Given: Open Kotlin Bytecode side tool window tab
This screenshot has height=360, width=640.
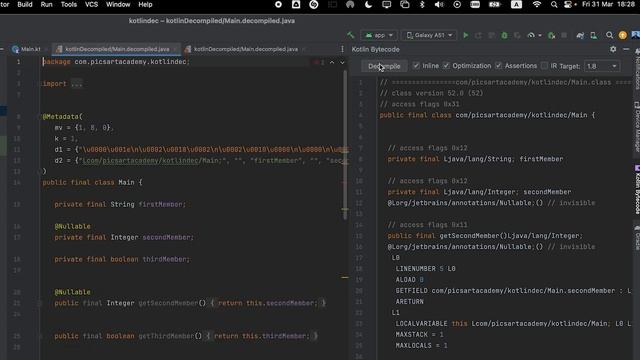Looking at the screenshot, I should [636, 189].
